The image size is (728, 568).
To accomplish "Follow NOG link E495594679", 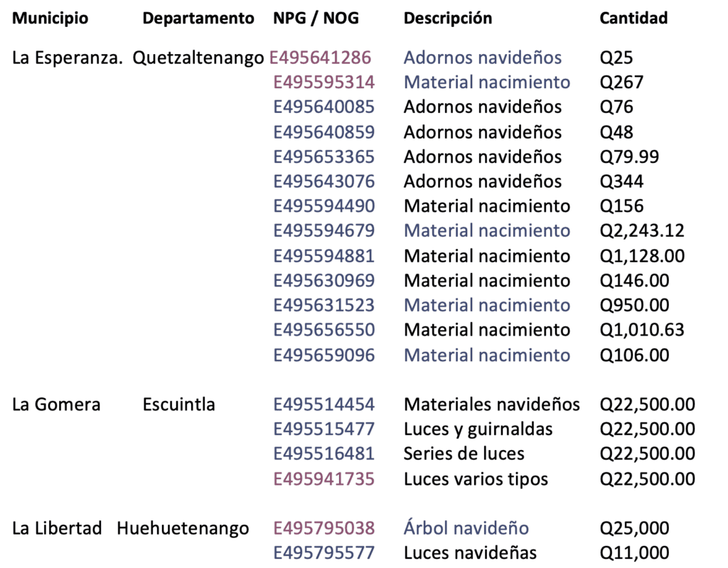I will click(324, 231).
